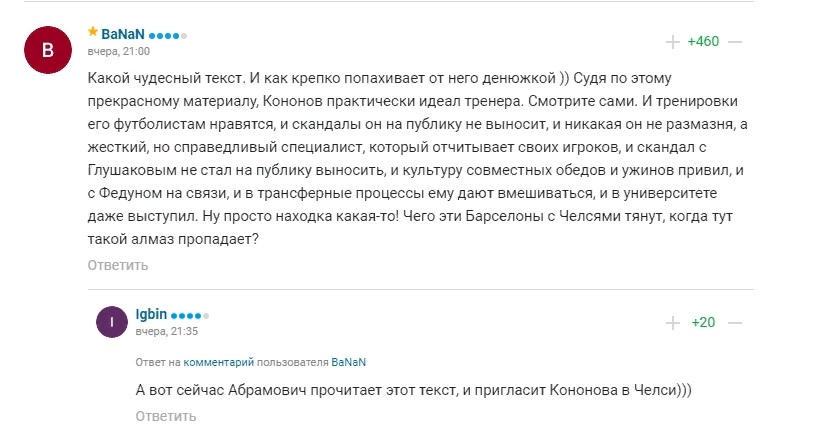Click the gold star beside BaNaN

pyautogui.click(x=93, y=32)
